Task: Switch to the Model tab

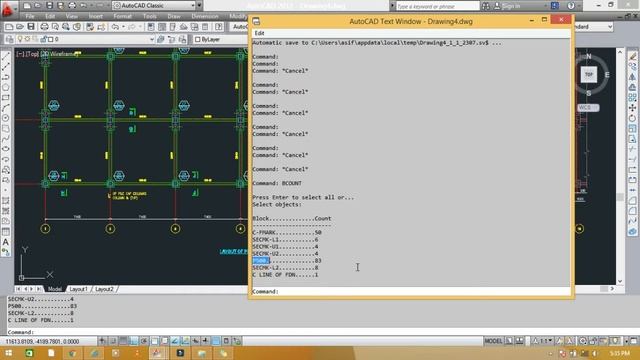Action: (55, 289)
